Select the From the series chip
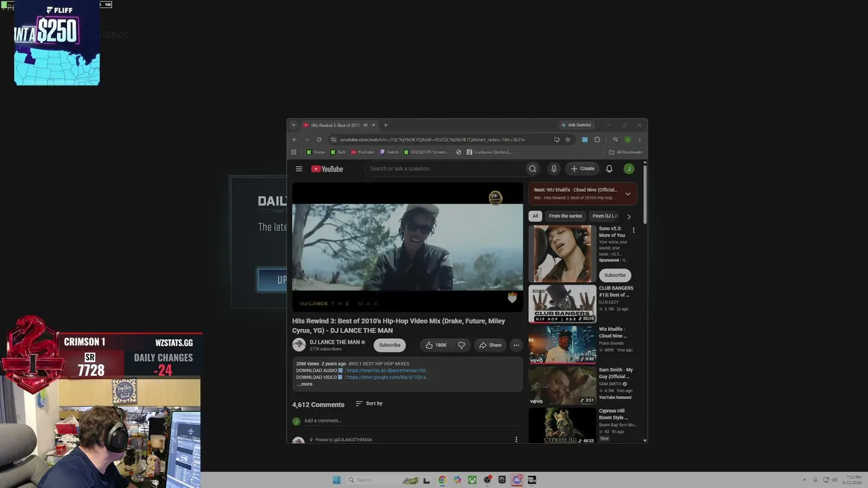868x488 pixels. click(566, 216)
